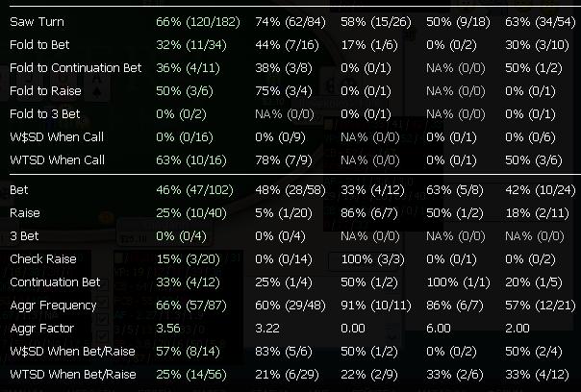The width and height of the screenshot is (581, 392).
Task: Select the Check Raise row label
Action: 41,258
